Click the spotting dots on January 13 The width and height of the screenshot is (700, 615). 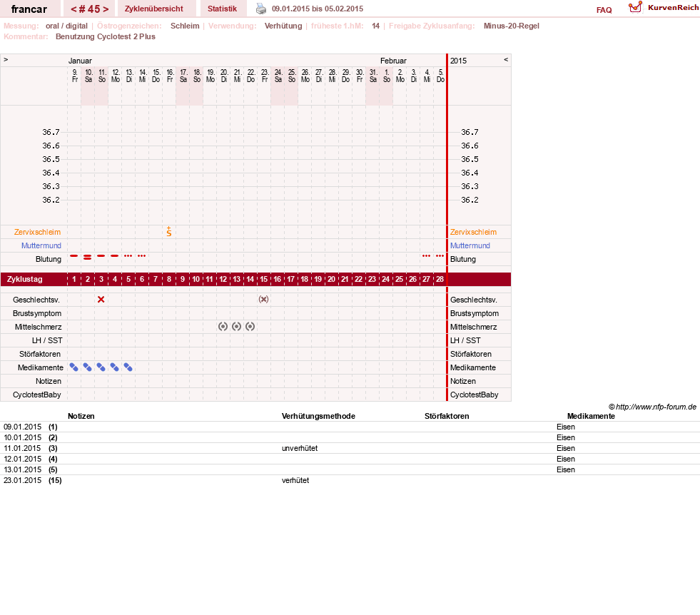click(128, 255)
